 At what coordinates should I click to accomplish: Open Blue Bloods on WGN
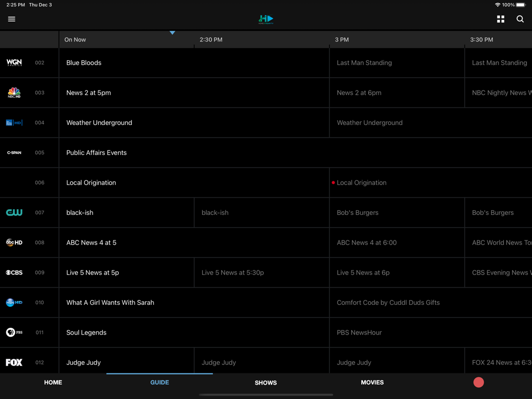194,63
